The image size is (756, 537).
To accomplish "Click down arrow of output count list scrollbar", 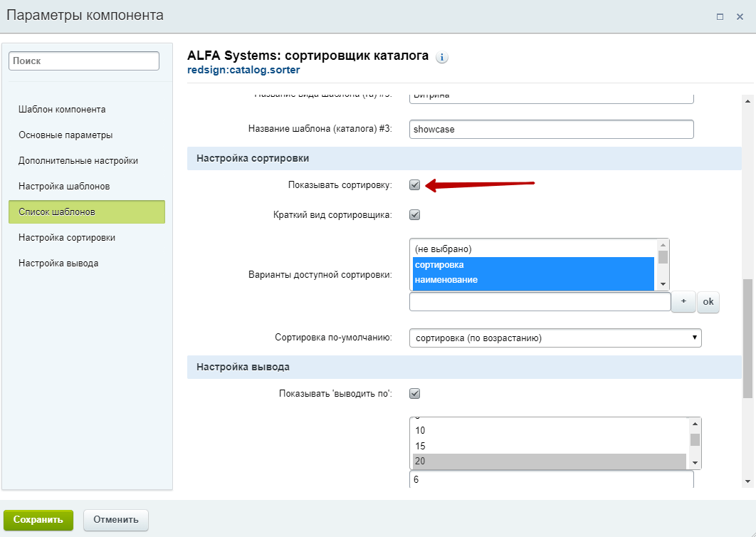I will point(695,463).
